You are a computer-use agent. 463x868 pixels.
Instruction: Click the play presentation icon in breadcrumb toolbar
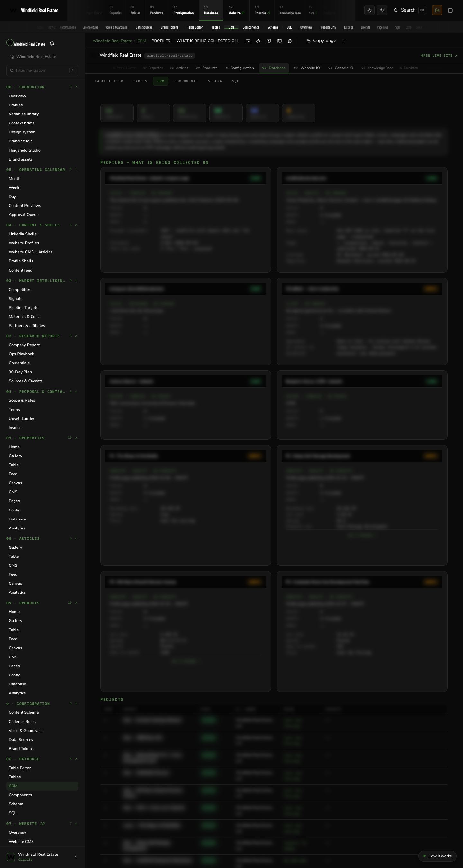pos(268,41)
